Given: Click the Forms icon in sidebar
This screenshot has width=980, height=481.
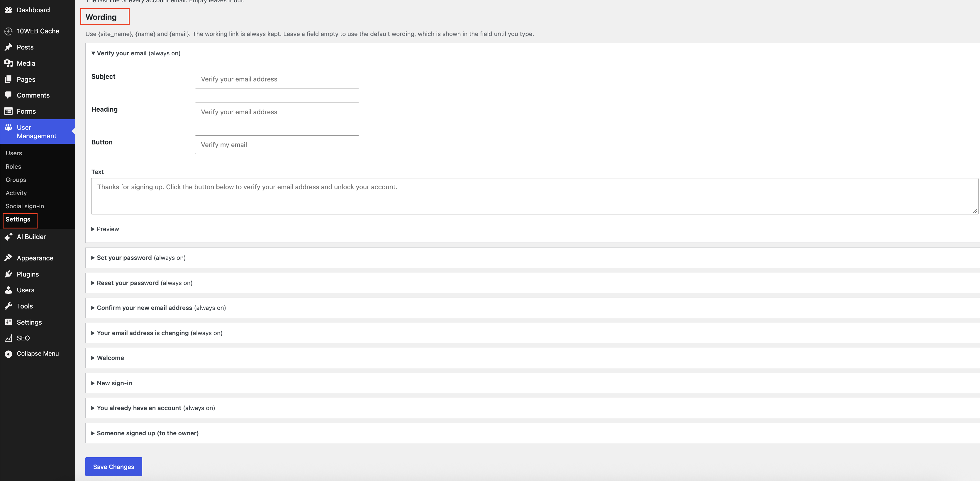Looking at the screenshot, I should coord(9,111).
